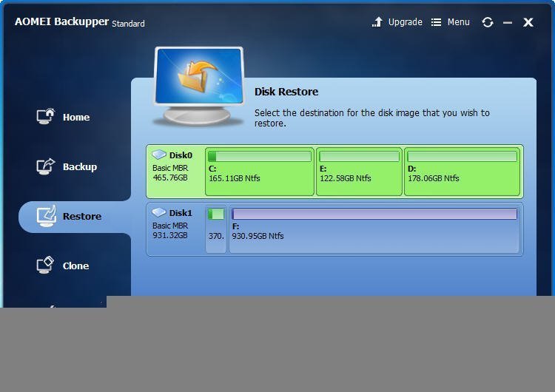Click the C: partition usage bar
This screenshot has height=392, width=555.
[x=260, y=156]
